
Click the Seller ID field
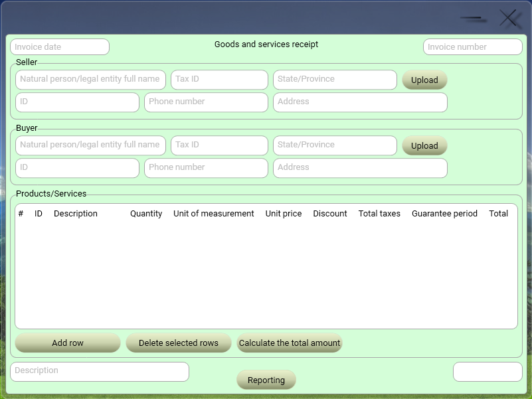coord(76,102)
